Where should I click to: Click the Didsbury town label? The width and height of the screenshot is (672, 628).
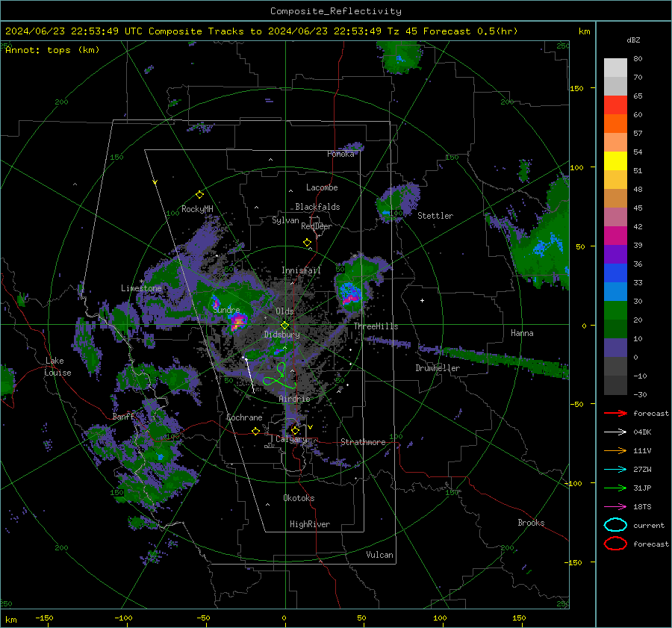coord(281,335)
